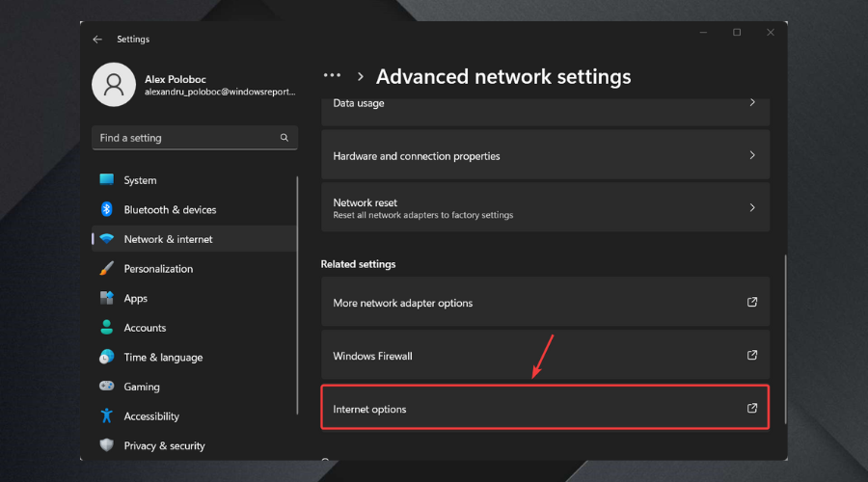868x482 pixels.
Task: Click the back arrow in Settings
Action: 97,40
